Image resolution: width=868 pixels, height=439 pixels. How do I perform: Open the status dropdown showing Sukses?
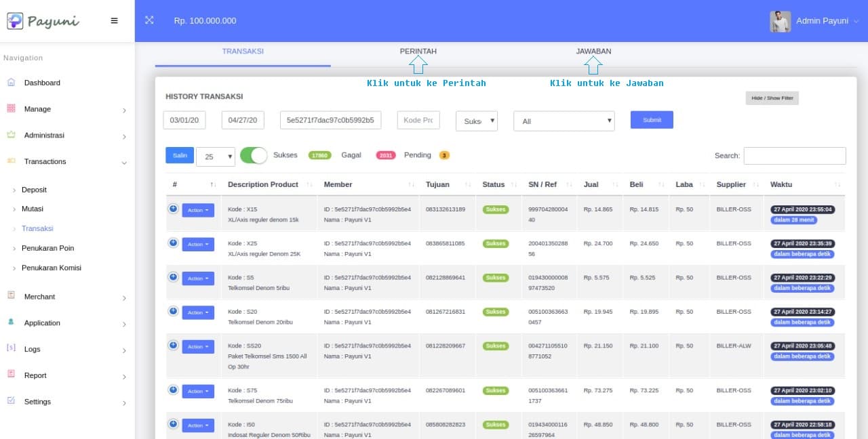pyautogui.click(x=476, y=121)
